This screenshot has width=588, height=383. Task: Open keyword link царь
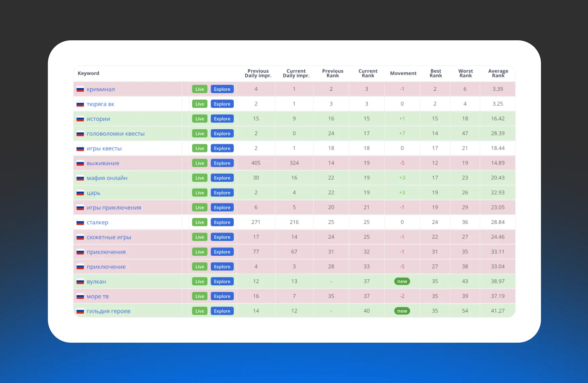93,193
